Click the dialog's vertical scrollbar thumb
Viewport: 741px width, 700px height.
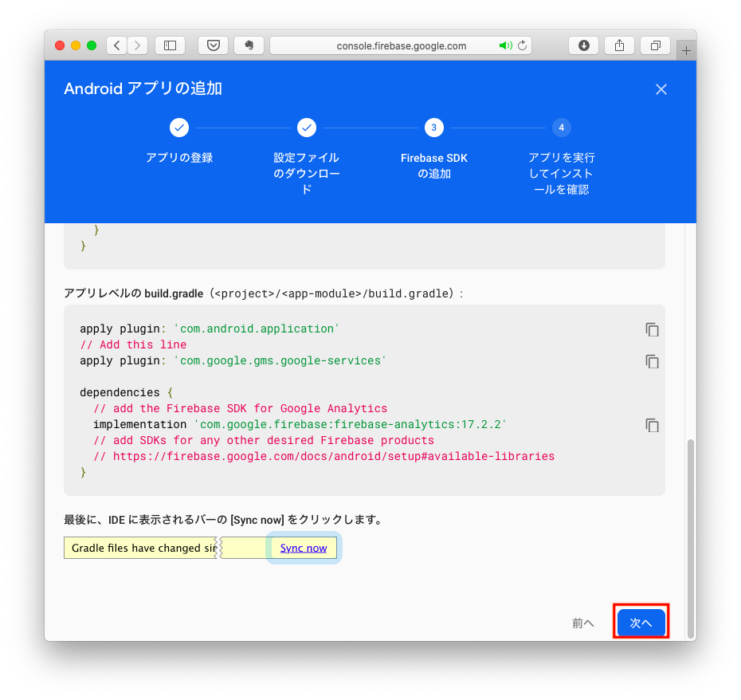pyautogui.click(x=691, y=539)
